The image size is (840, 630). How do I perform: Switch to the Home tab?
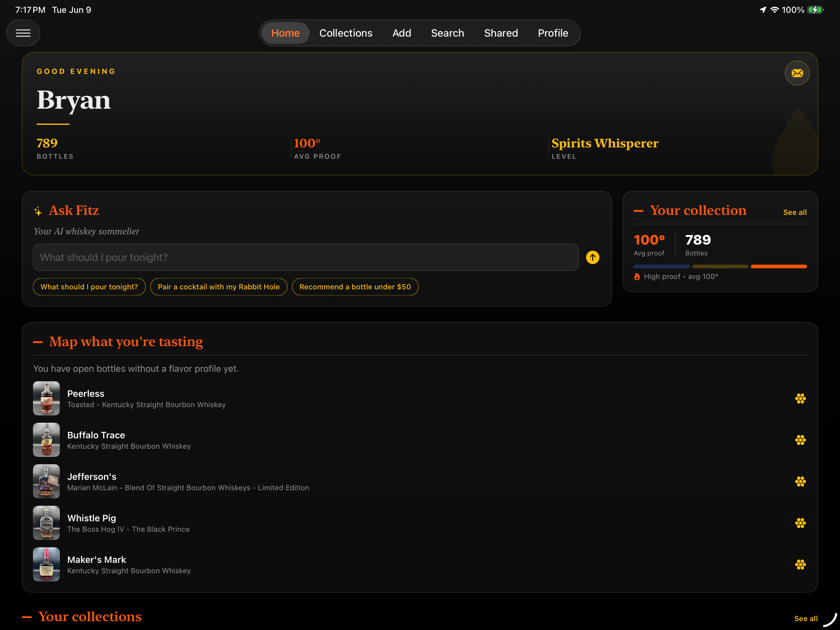click(x=285, y=33)
